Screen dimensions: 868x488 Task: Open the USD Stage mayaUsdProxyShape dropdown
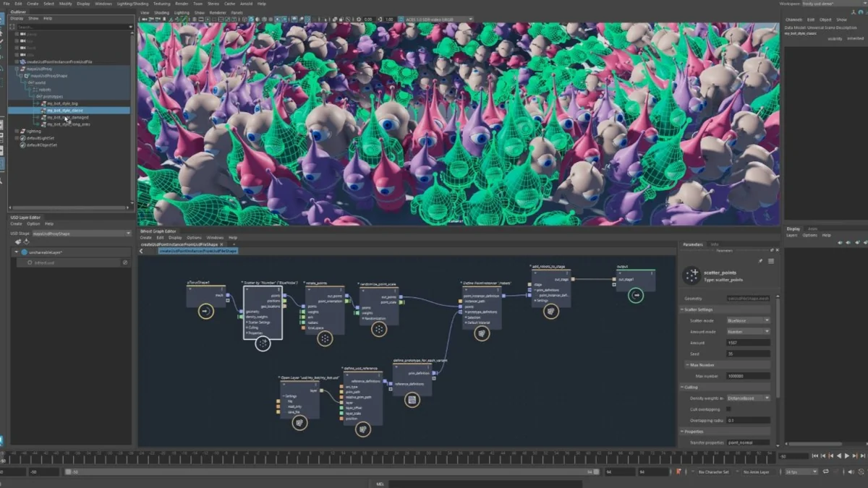click(x=82, y=234)
